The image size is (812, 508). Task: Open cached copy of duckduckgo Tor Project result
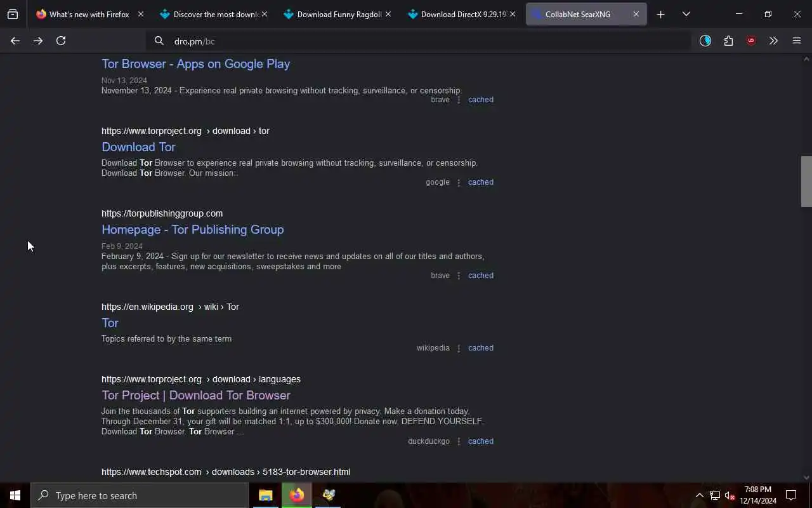point(480,441)
